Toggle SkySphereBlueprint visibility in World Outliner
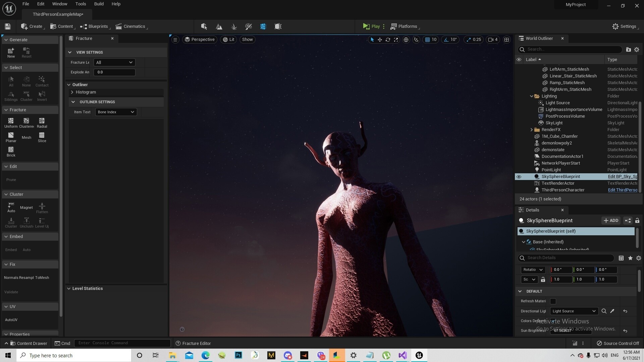The image size is (644, 362). [519, 177]
